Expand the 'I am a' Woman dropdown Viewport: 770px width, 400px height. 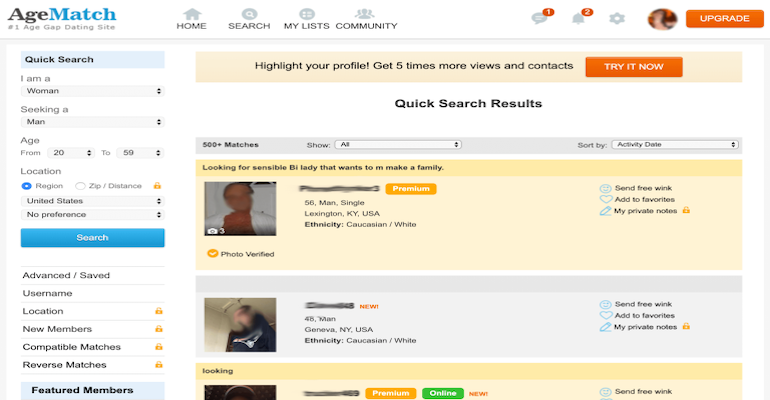(x=92, y=91)
